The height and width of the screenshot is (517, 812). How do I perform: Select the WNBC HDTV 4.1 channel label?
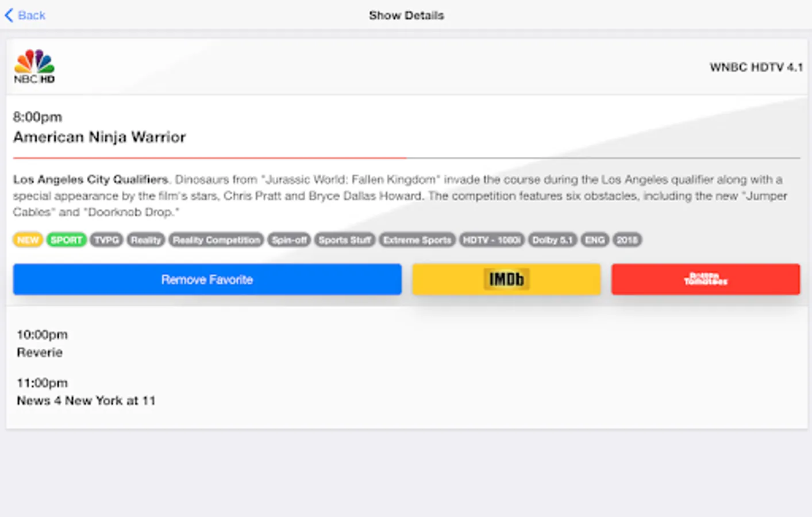pyautogui.click(x=756, y=67)
